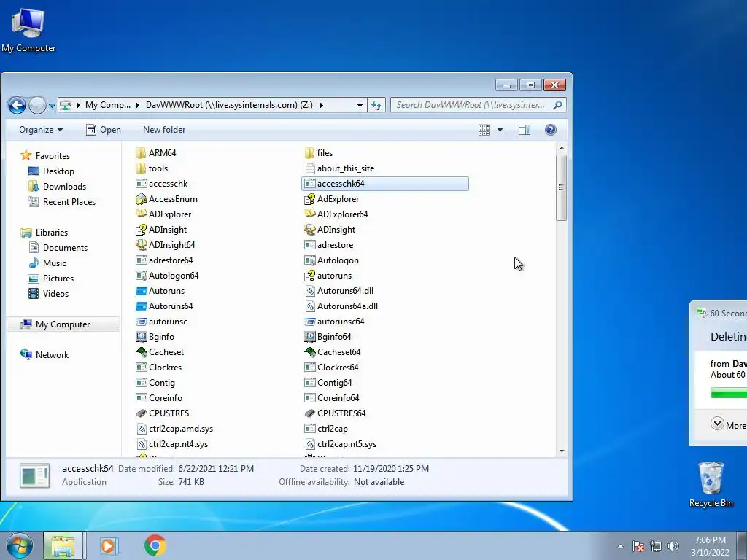Viewport: 747px width, 560px height.
Task: Show hidden system tray icons
Action: [620, 546]
